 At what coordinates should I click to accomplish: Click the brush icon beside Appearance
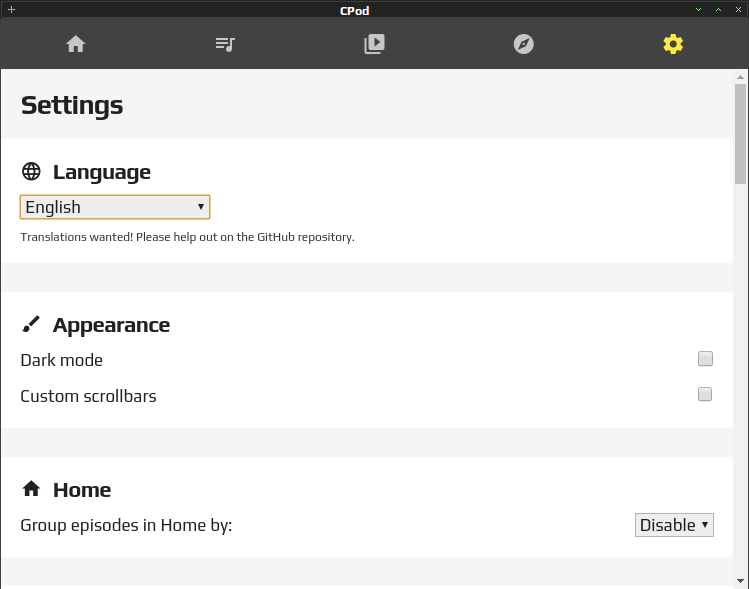tap(31, 324)
